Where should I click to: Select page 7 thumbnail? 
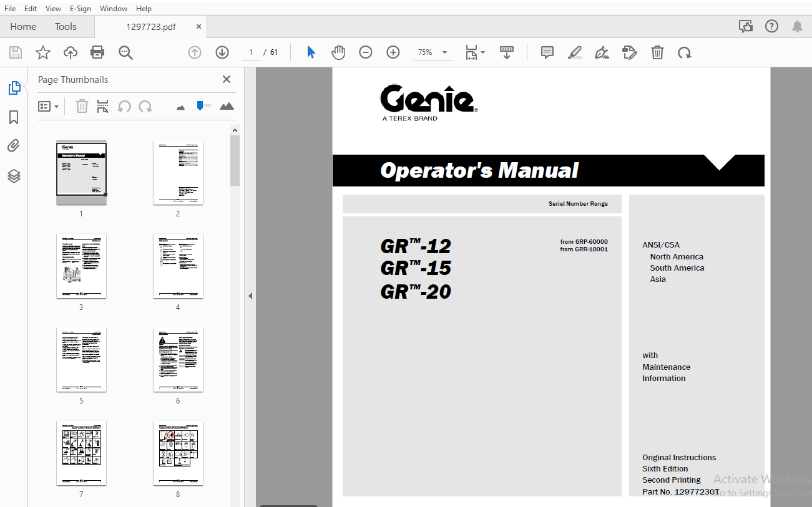click(x=81, y=453)
